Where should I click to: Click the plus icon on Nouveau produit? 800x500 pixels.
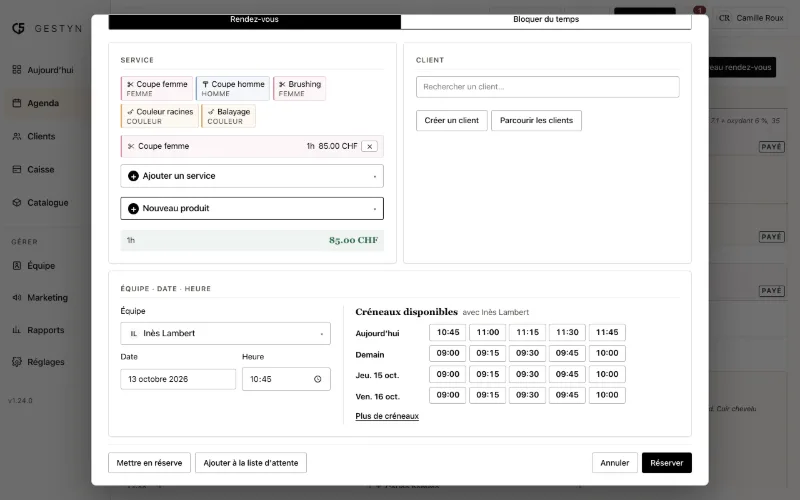pyautogui.click(x=133, y=209)
